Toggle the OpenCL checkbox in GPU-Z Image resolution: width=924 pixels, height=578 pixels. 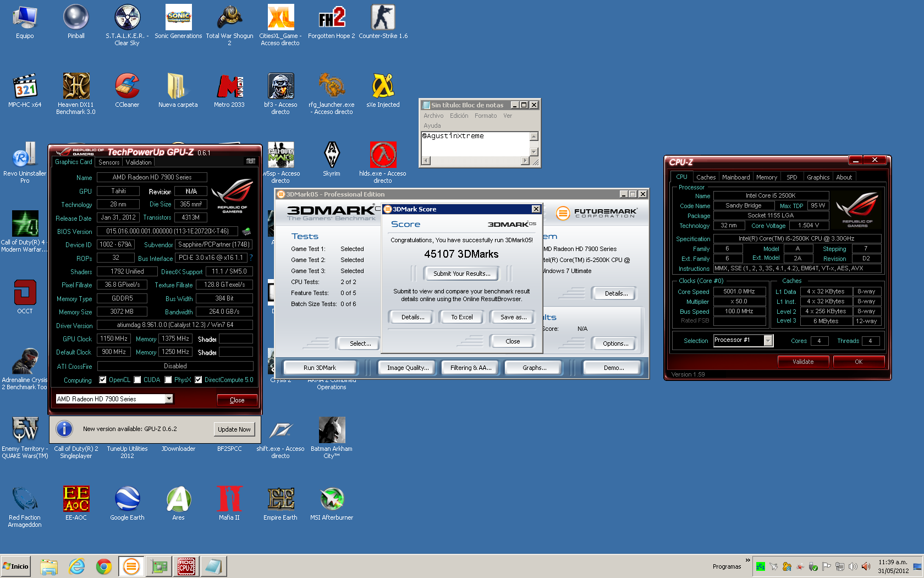[x=102, y=380]
